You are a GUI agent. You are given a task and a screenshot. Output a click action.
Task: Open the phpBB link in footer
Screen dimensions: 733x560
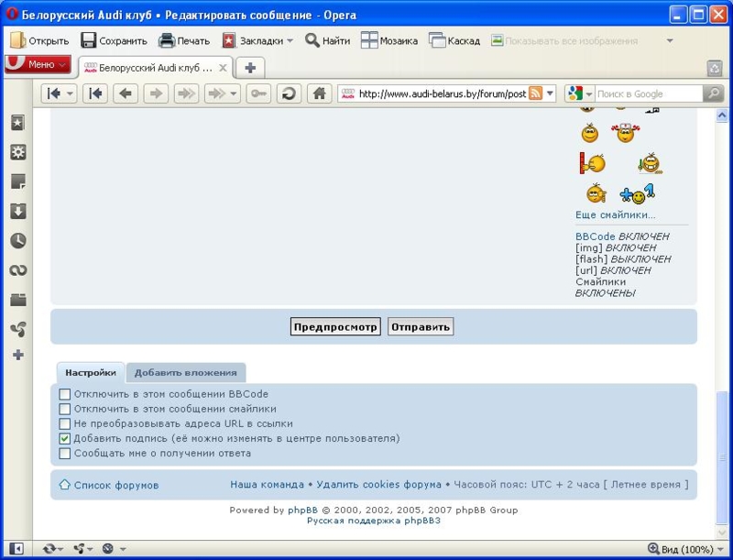(x=302, y=510)
